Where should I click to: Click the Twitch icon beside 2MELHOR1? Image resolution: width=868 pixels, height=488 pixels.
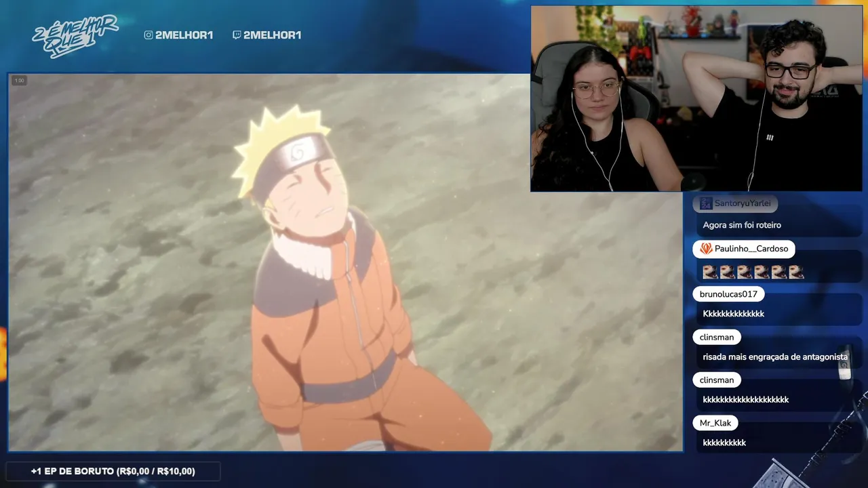pyautogui.click(x=237, y=35)
